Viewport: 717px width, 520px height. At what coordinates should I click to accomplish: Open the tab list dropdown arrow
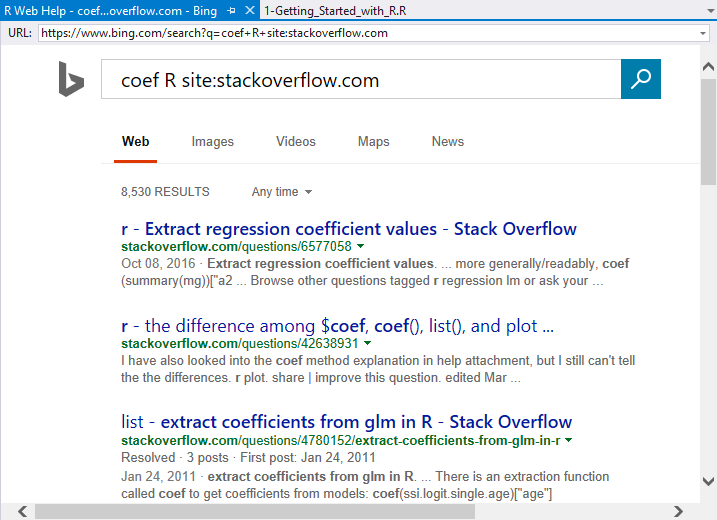click(711, 11)
